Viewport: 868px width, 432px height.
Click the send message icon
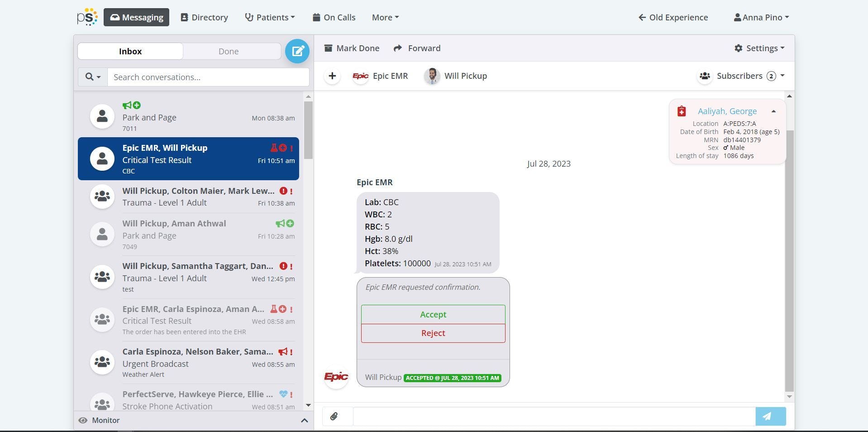pos(770,416)
